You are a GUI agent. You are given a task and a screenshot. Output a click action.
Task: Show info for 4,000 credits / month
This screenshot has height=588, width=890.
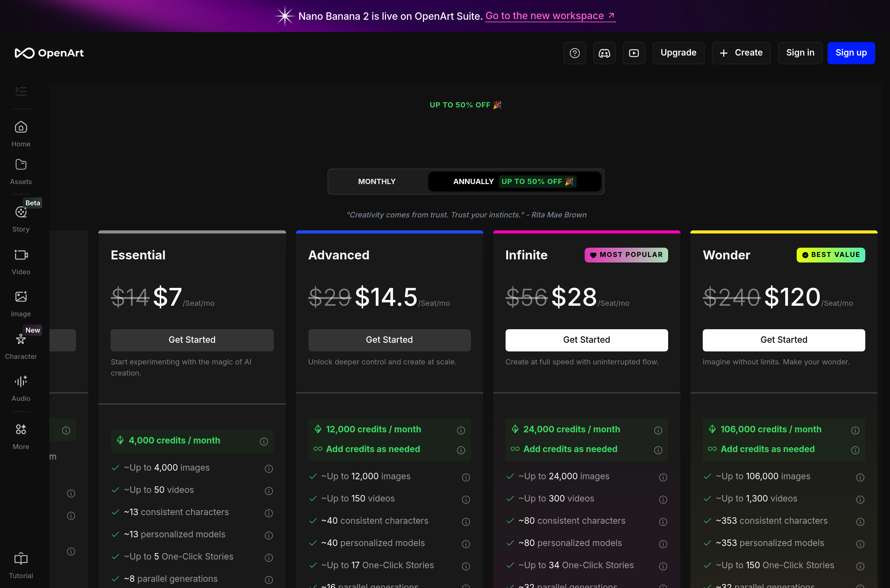click(x=264, y=441)
